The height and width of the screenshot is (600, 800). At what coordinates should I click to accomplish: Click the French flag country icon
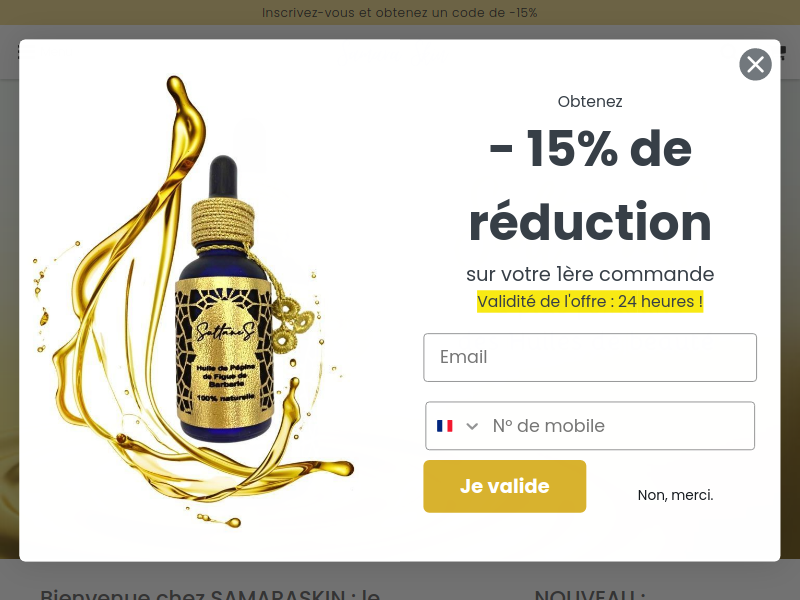(444, 426)
